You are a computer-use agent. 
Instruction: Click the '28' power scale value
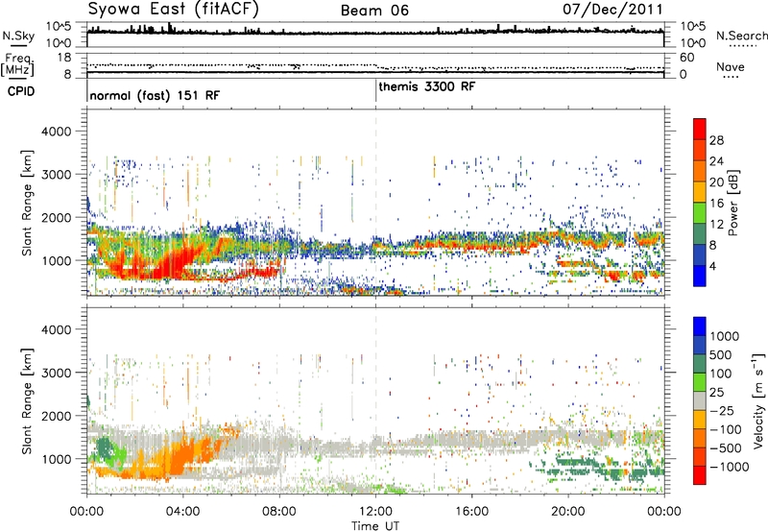tap(716, 140)
